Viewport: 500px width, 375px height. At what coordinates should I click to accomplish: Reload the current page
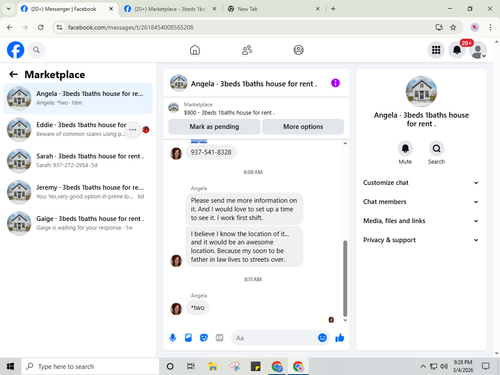(x=41, y=27)
